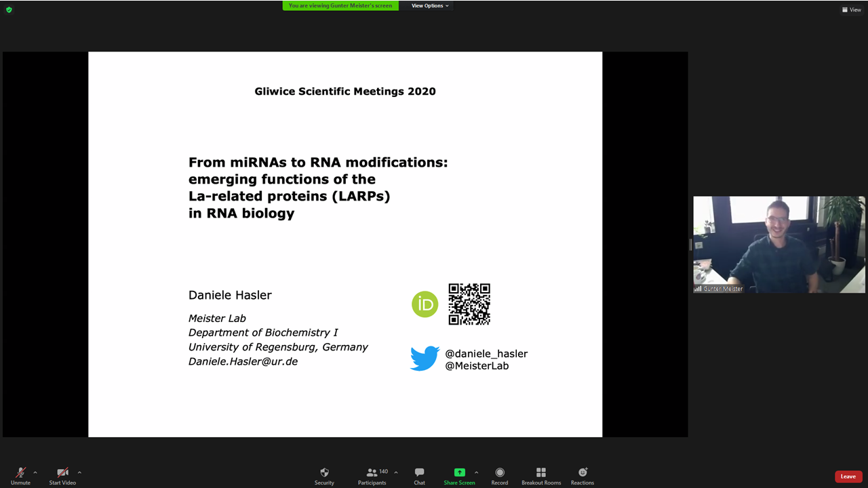Open the Reactions menu
This screenshot has height=488, width=868.
(583, 473)
